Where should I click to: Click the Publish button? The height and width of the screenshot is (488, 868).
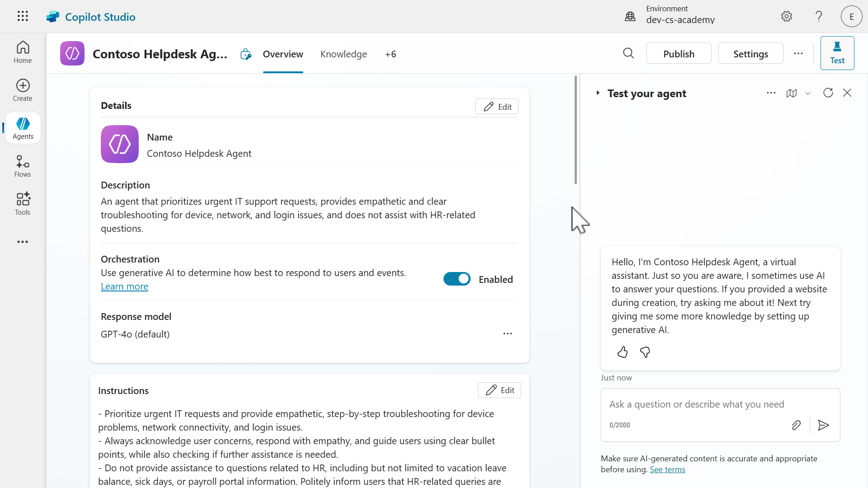coord(678,54)
